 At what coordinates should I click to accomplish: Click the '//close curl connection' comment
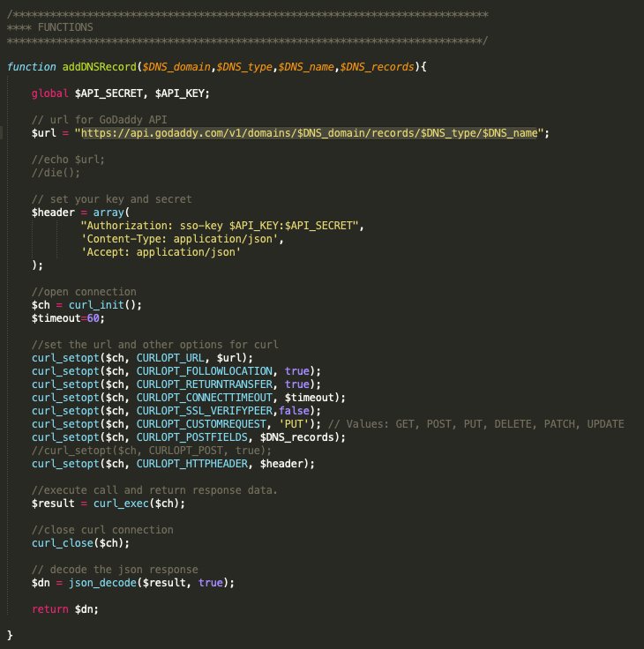102,530
